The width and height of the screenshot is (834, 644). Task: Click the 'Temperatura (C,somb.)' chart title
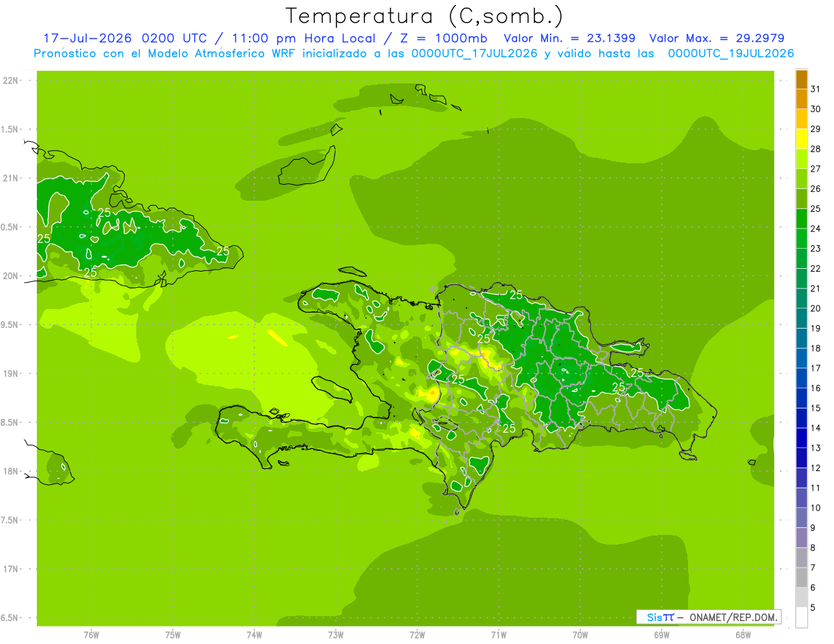click(x=425, y=17)
